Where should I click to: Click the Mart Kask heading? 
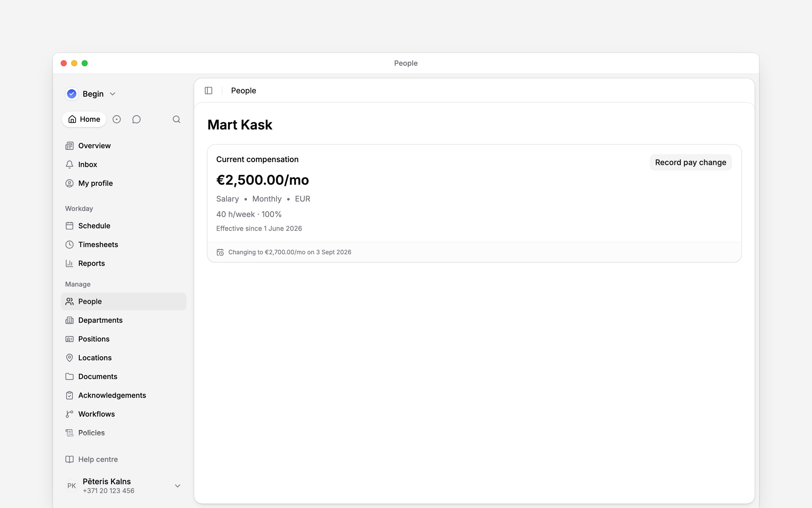(x=240, y=125)
